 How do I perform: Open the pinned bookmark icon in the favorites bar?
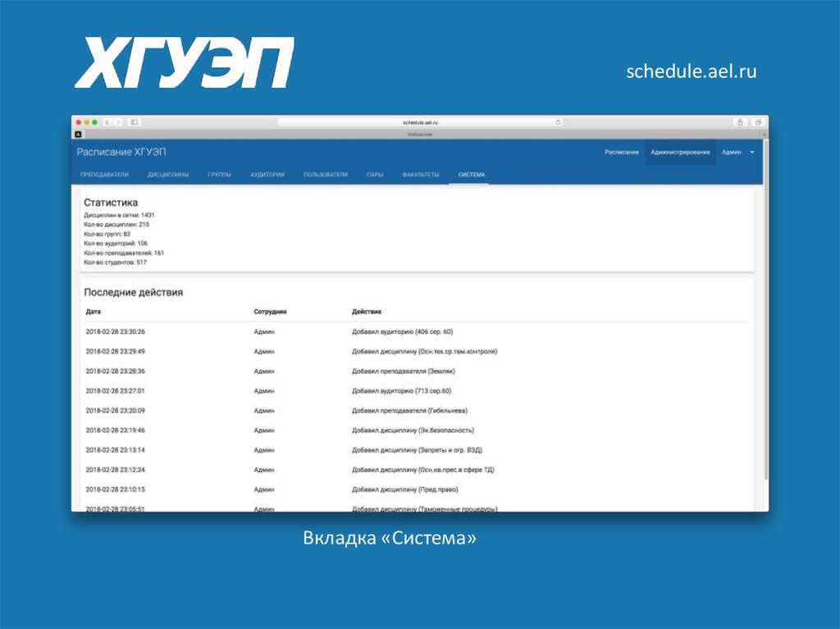tap(78, 134)
